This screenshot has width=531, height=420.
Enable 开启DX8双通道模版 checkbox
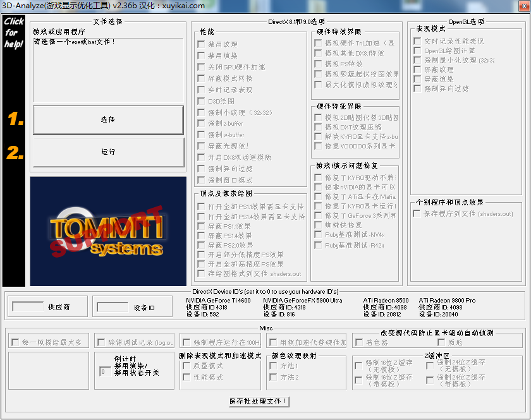point(201,157)
